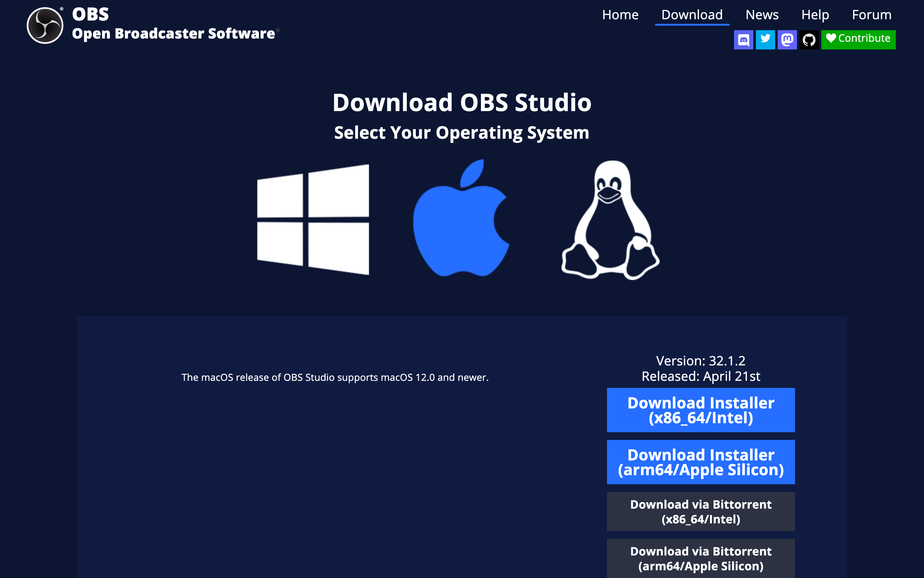Go to the Home menu item
The image size is (924, 578).
point(620,14)
